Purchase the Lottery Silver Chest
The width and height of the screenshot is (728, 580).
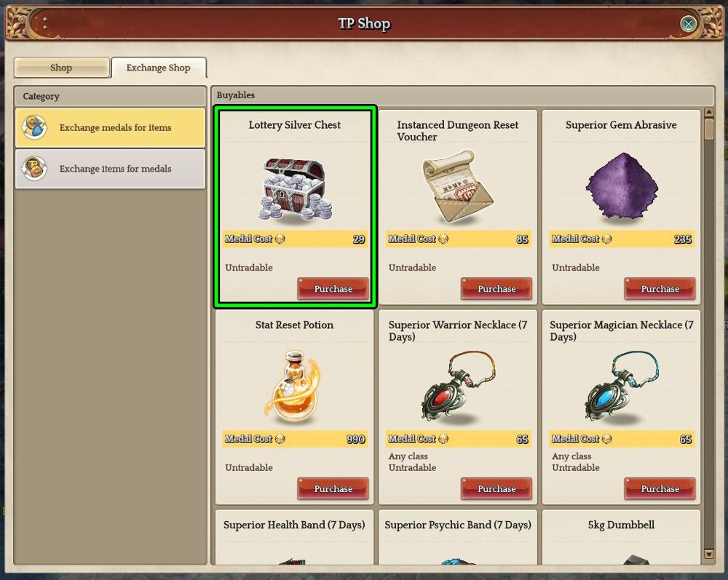click(333, 289)
